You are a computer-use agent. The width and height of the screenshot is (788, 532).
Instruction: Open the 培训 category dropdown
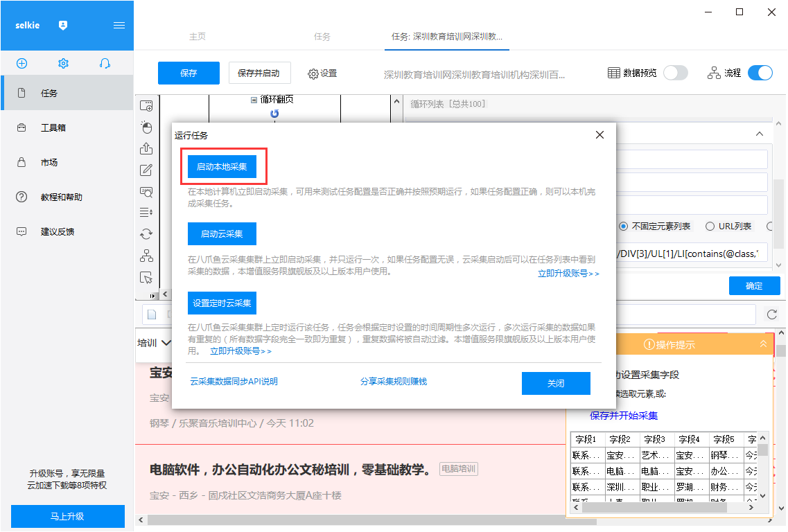coord(154,343)
